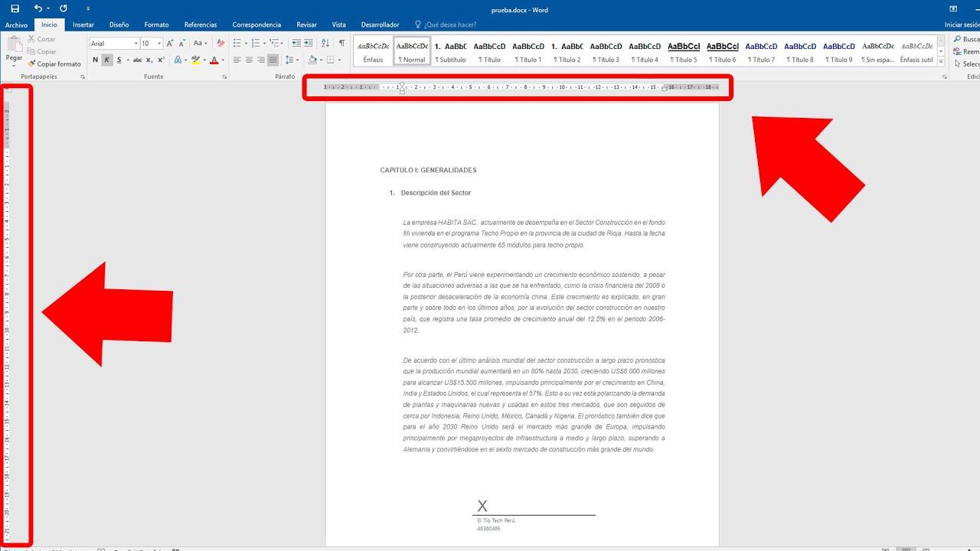This screenshot has width=980, height=551.
Task: Show paragraph marks with the ¶ icon
Action: pyautogui.click(x=341, y=43)
